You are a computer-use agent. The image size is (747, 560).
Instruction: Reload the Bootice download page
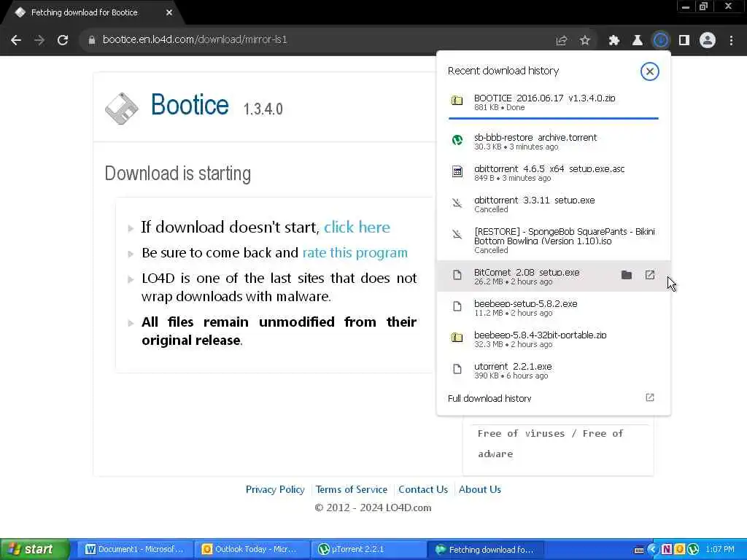(63, 40)
